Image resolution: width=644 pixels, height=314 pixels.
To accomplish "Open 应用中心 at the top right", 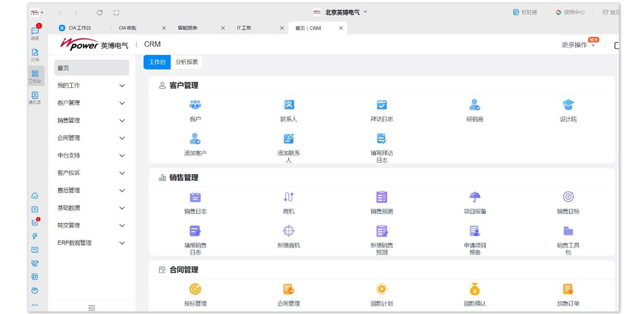I will [x=570, y=12].
